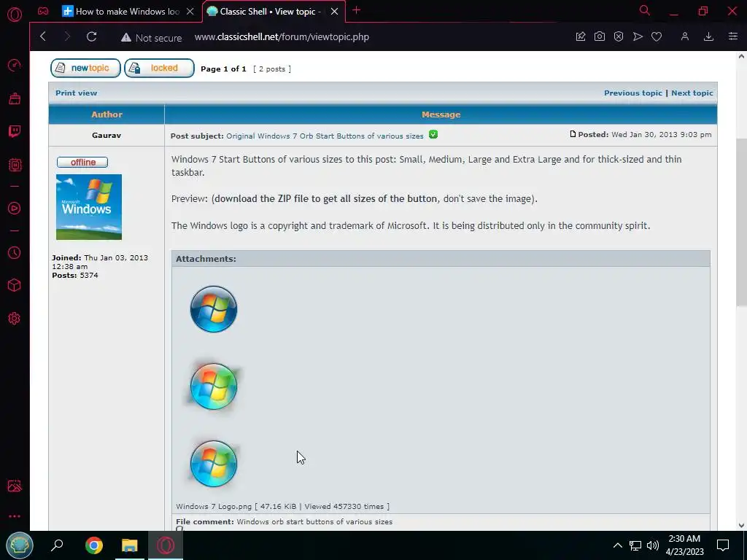This screenshot has width=747, height=560.
Task: Open Settings gear icon in the sidebar
Action: [15, 319]
